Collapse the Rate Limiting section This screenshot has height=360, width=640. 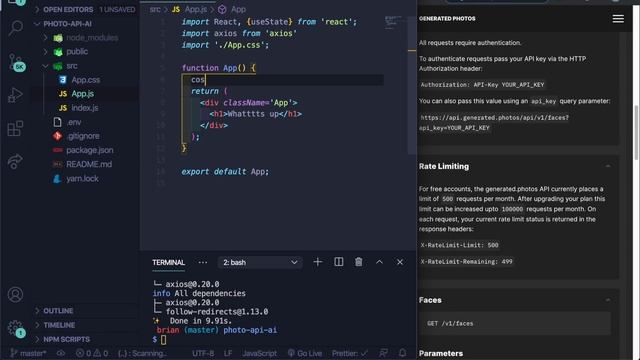tap(608, 166)
